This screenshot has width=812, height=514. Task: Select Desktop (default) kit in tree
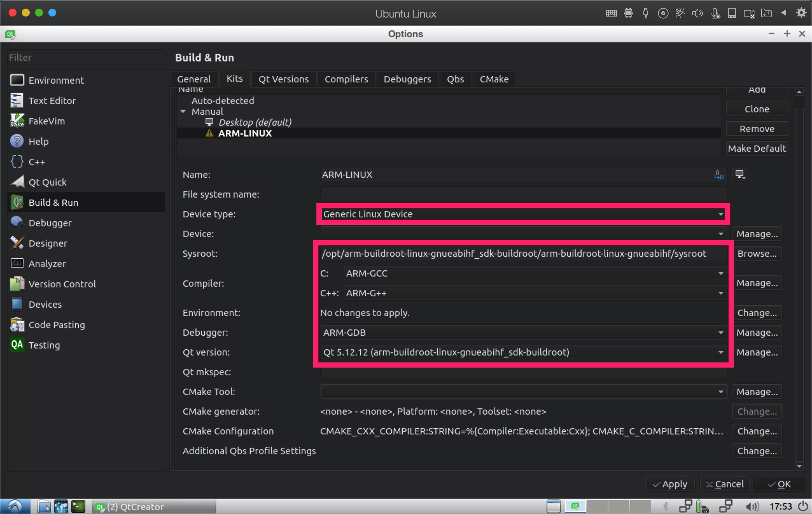click(x=255, y=122)
